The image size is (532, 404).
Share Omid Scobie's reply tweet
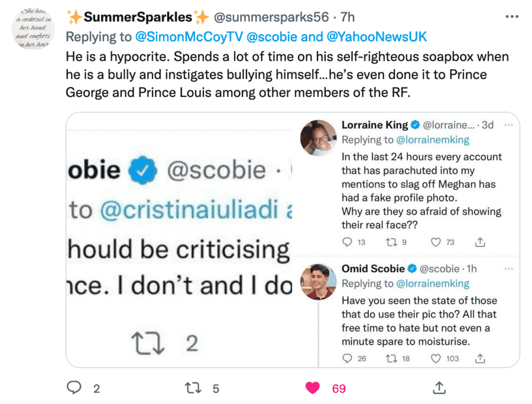pos(481,358)
